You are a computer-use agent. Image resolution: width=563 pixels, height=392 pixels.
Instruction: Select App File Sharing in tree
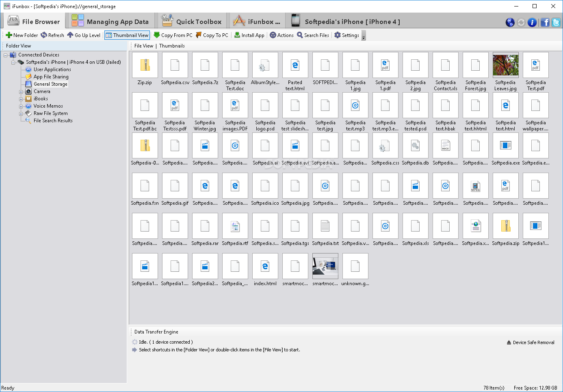[x=51, y=77]
